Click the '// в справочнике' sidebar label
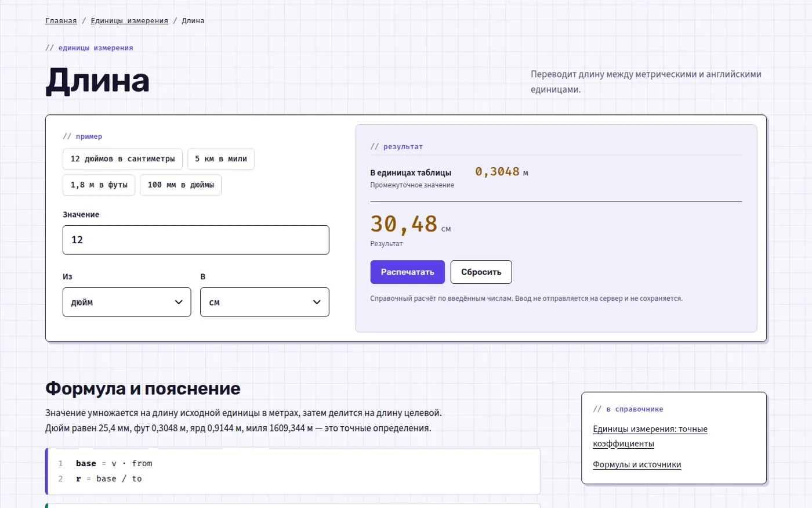Screen dimensions: 812x508 (628, 409)
